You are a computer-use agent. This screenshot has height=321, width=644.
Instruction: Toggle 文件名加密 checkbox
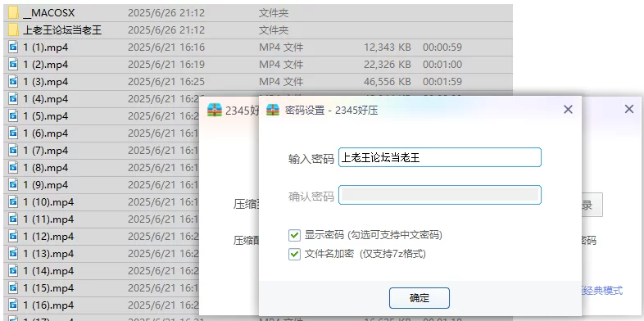pyautogui.click(x=294, y=254)
